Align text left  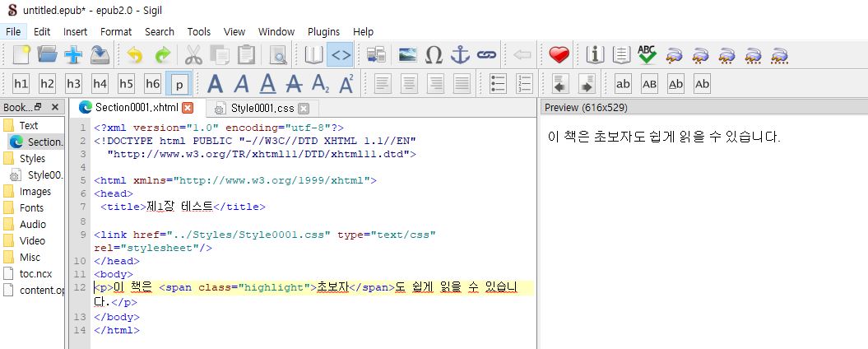(x=383, y=84)
